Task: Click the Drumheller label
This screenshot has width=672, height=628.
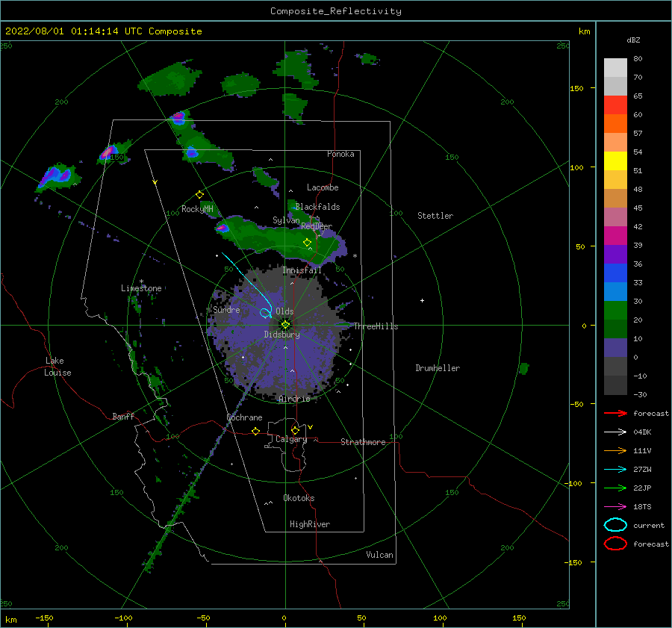Action: coord(438,368)
